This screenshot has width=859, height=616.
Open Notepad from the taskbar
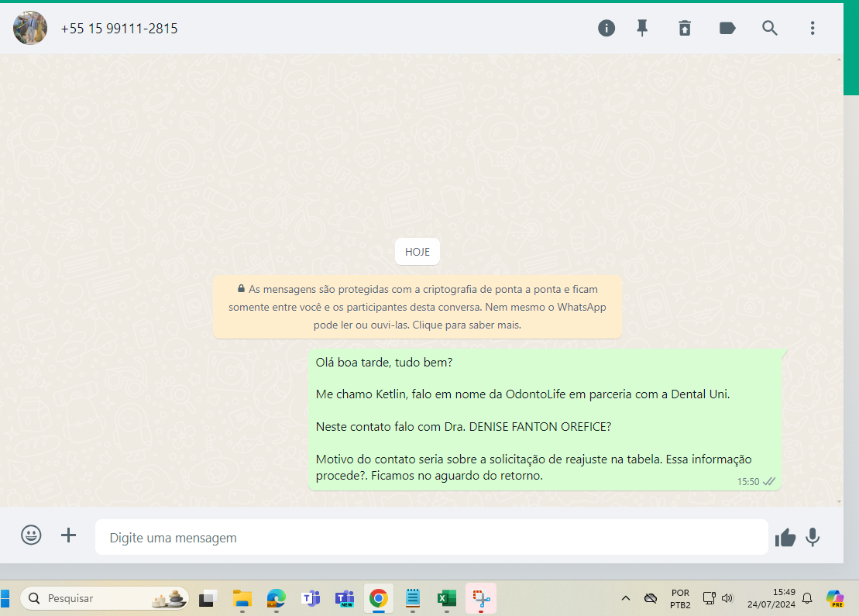point(413,598)
